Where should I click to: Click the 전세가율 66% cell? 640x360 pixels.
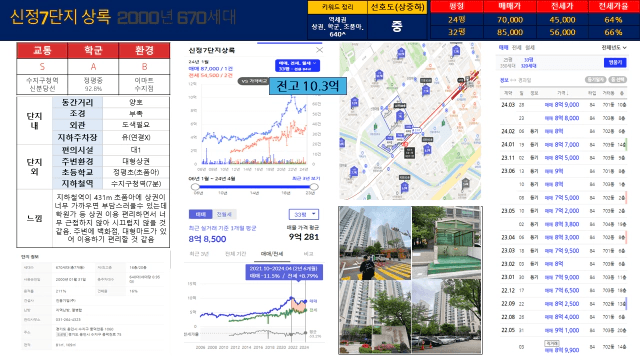coord(613,32)
